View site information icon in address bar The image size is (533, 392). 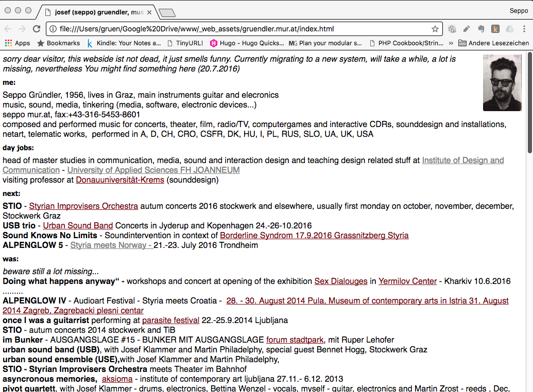point(53,29)
